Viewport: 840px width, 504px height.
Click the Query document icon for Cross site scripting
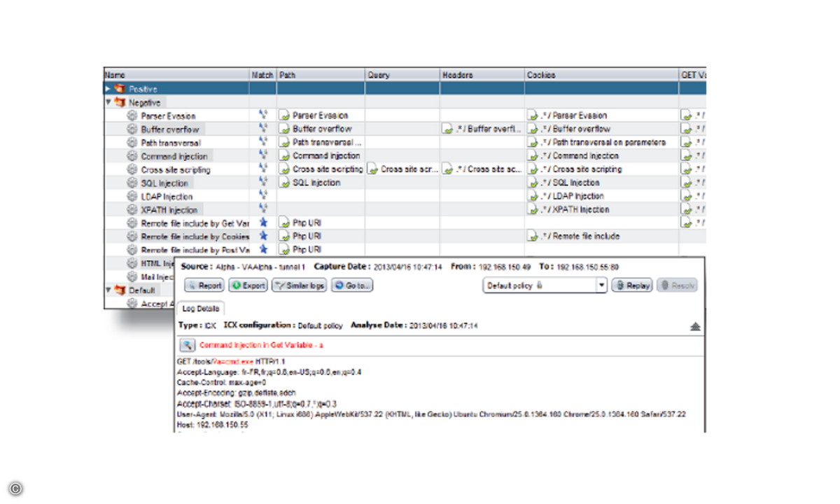pos(373,169)
